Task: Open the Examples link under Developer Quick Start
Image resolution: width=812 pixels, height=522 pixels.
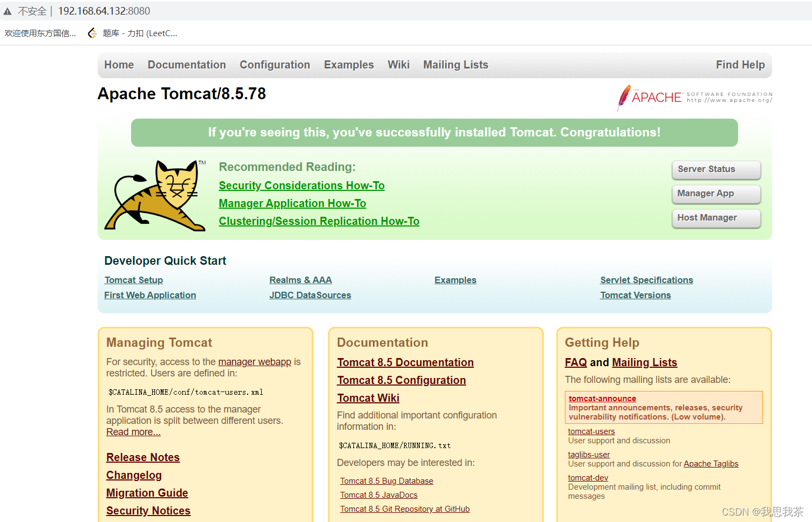Action: (x=455, y=280)
